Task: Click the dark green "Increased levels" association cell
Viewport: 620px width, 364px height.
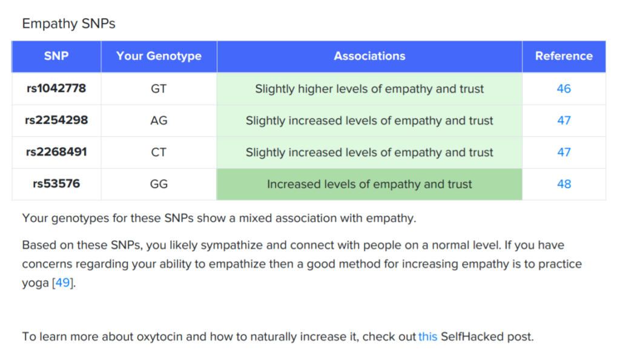Action: pyautogui.click(x=369, y=184)
